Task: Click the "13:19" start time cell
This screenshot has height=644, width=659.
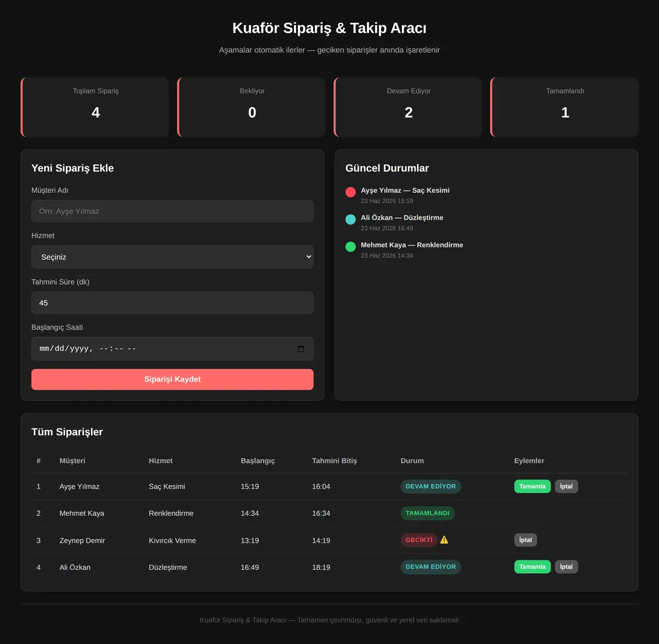Action: (250, 541)
